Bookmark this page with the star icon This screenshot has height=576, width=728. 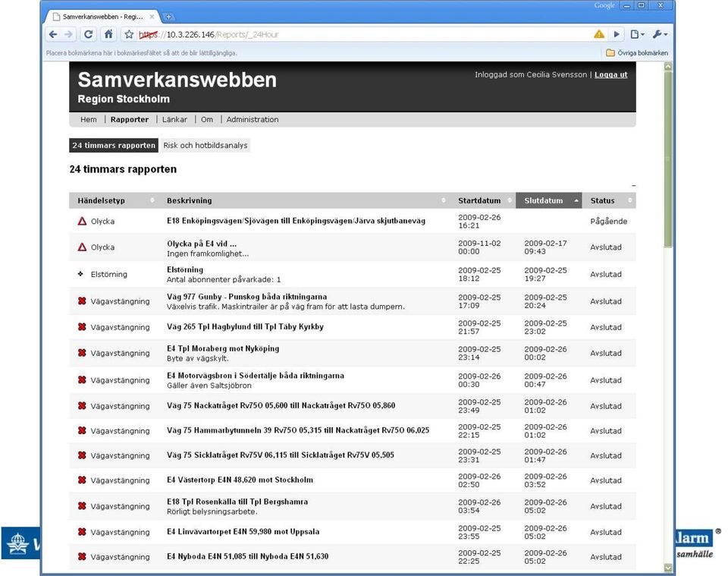click(129, 34)
